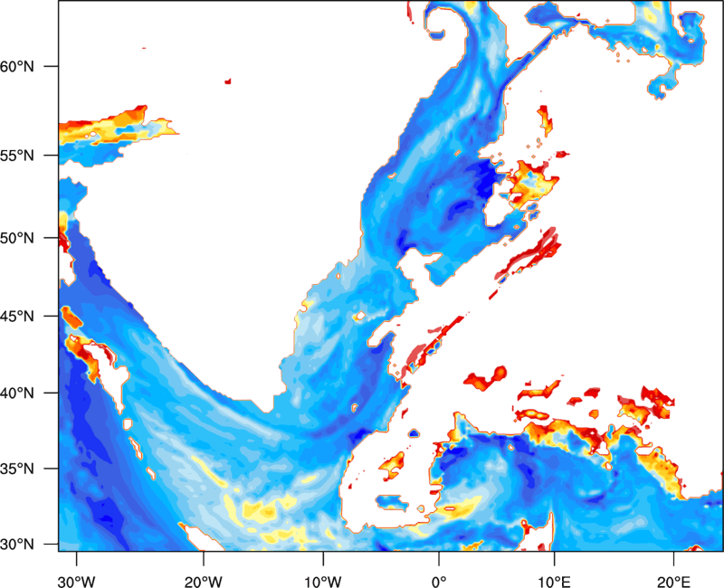Click the 45°N latitude label
This screenshot has height=588, width=724.
pos(17,316)
